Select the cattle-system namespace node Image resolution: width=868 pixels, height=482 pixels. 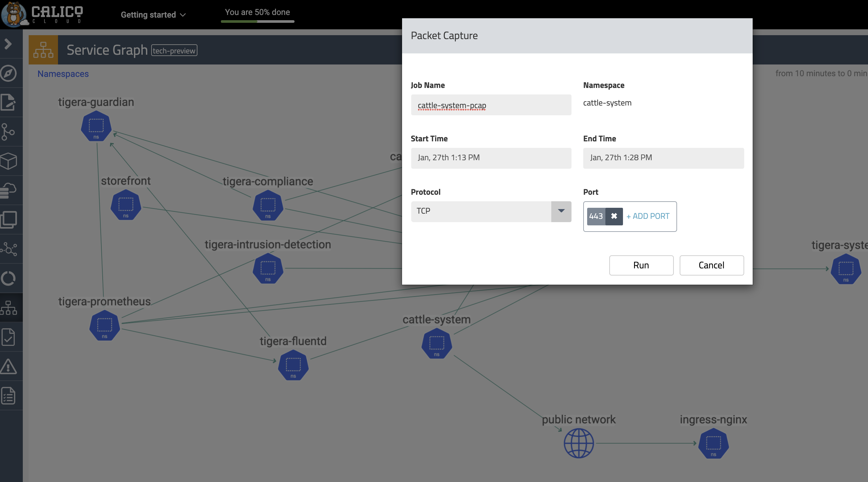tap(437, 343)
